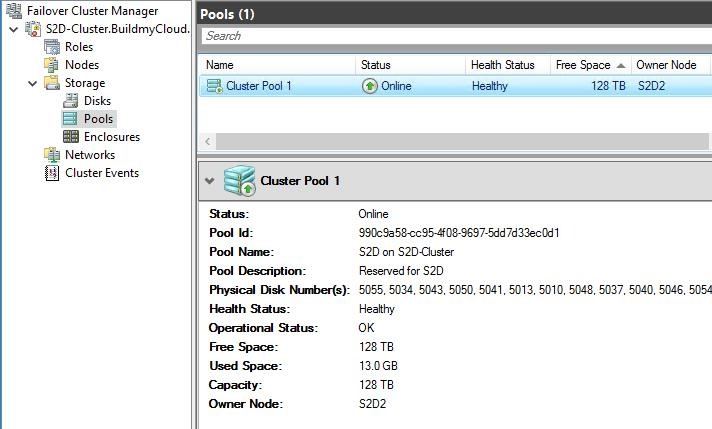Select the S2D-Cluster.BuildmyCloud tree label
The image size is (712, 429).
118,29
